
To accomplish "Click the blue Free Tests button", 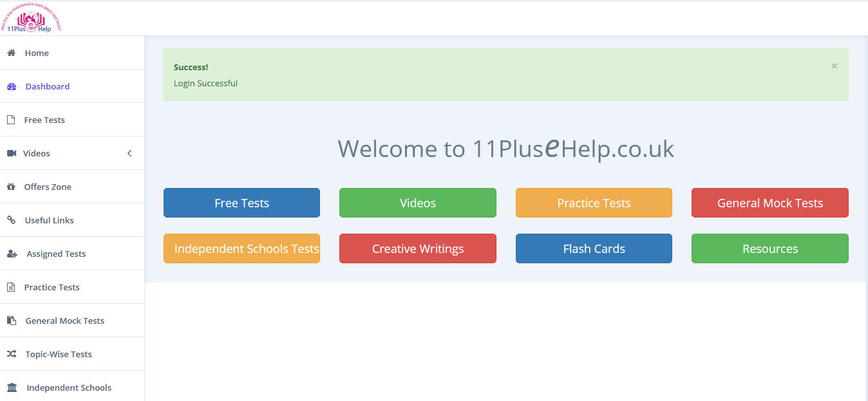I will pyautogui.click(x=241, y=203).
